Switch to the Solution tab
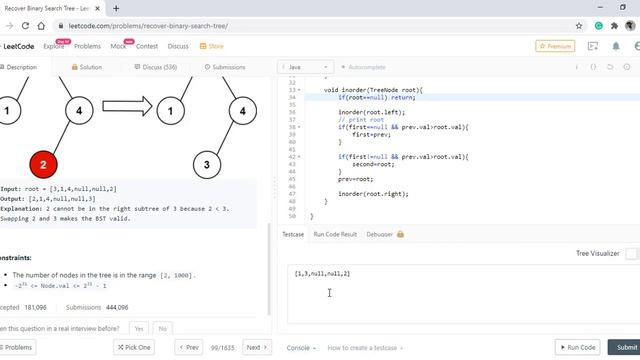The image size is (640, 360). pyautogui.click(x=87, y=67)
